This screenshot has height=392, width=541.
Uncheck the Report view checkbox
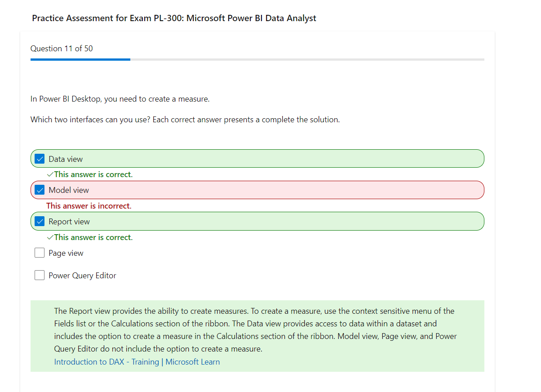pos(40,222)
